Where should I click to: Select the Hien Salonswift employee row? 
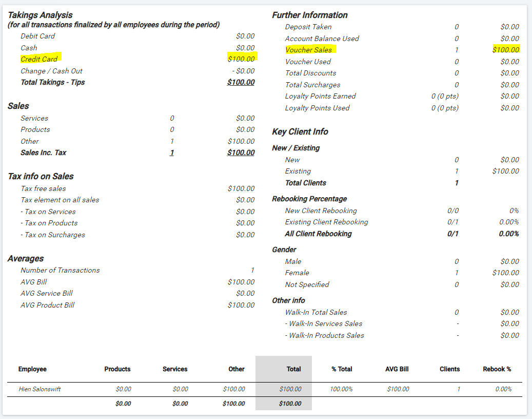click(40, 389)
